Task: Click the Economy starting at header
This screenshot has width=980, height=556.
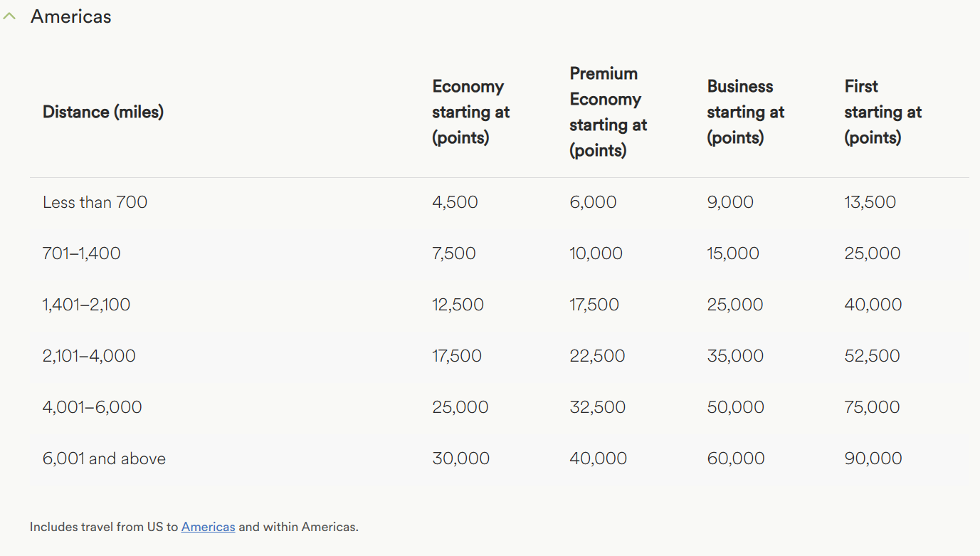Action: click(x=470, y=112)
